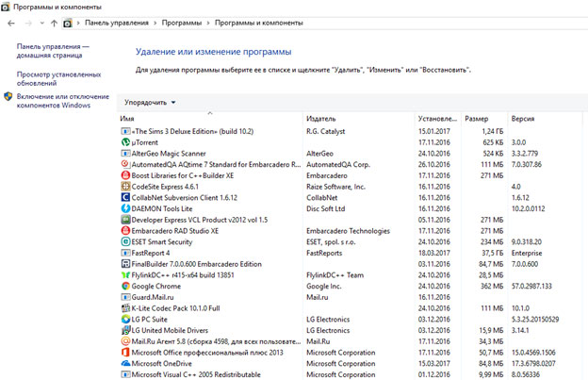This screenshot has width=588, height=380.
Task: Select the FinalBuilder 7.0.0.600 icon
Action: [x=125, y=264]
